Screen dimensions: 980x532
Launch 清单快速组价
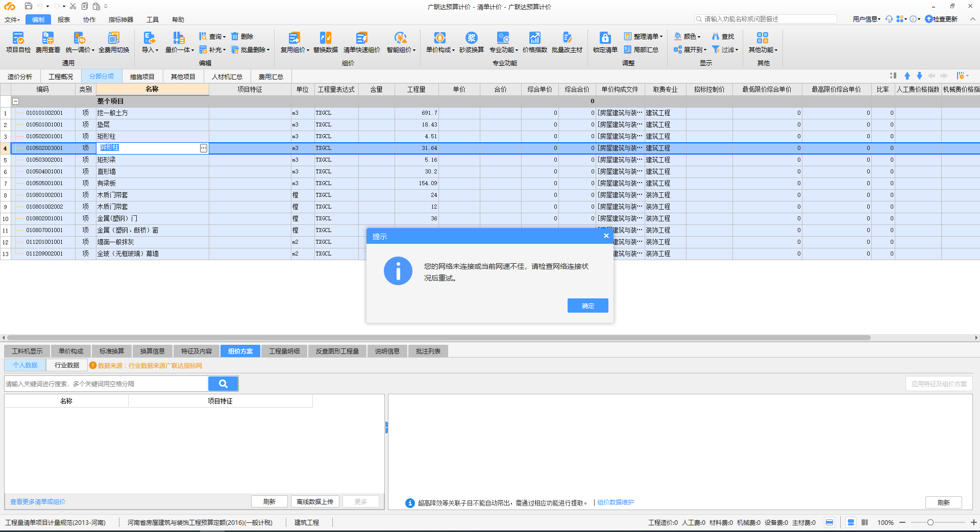pyautogui.click(x=362, y=42)
